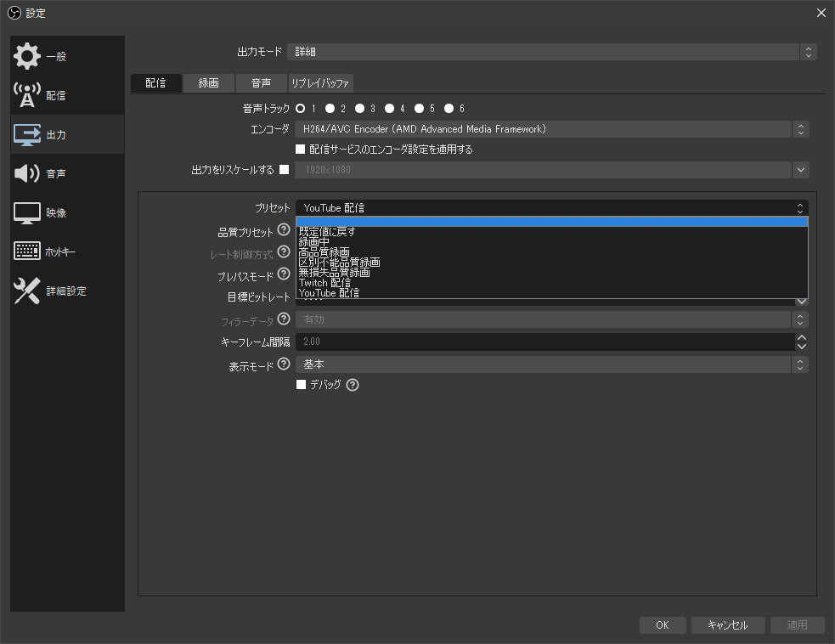Enable 配信サービスのエンコーダ設定を適用する checkbox

tap(301, 149)
